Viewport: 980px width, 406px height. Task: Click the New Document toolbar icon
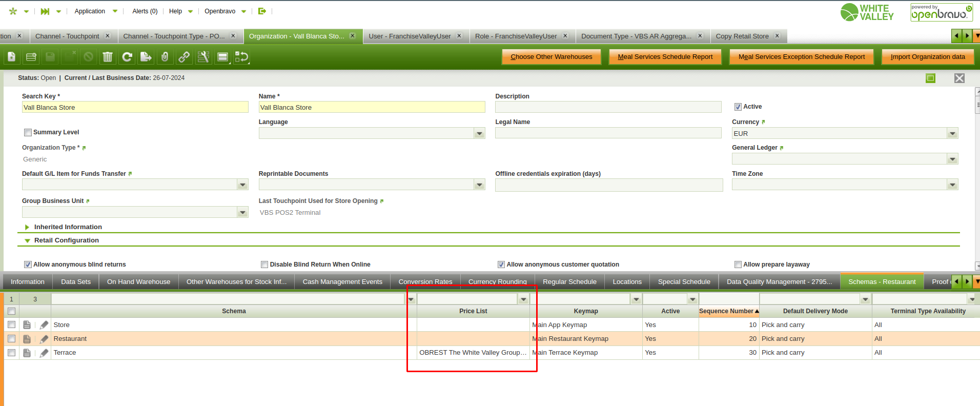[x=12, y=57]
